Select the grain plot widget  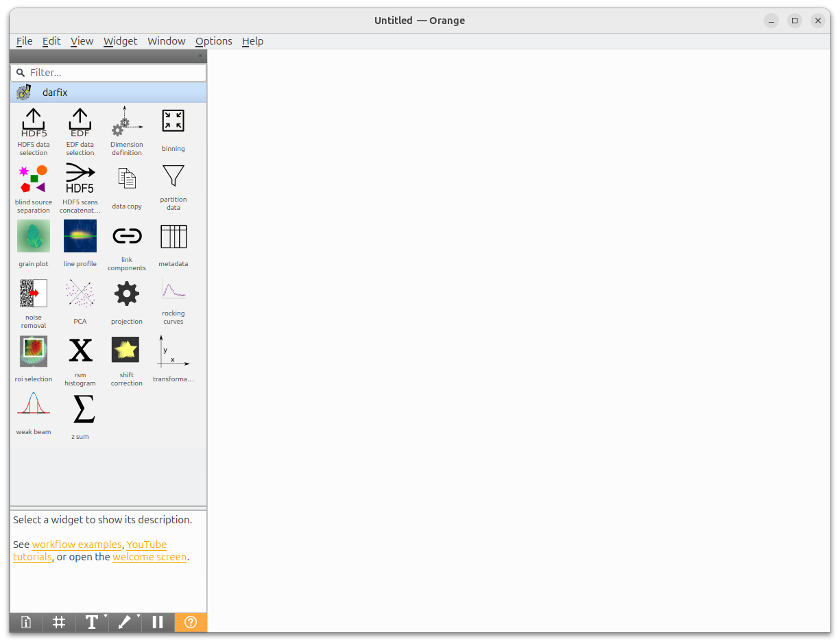point(34,244)
